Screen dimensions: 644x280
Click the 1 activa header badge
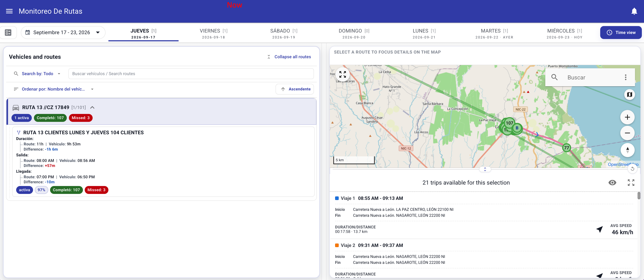(22, 118)
